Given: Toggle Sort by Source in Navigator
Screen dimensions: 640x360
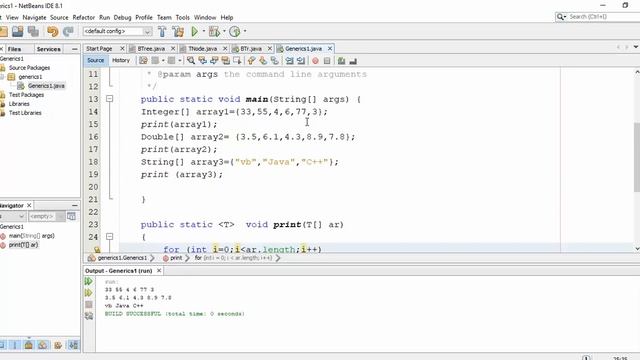Looking at the screenshot, I should point(73,345).
